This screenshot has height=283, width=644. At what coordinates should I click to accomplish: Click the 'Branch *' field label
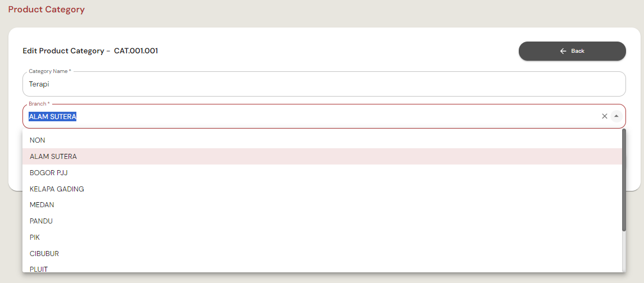39,104
